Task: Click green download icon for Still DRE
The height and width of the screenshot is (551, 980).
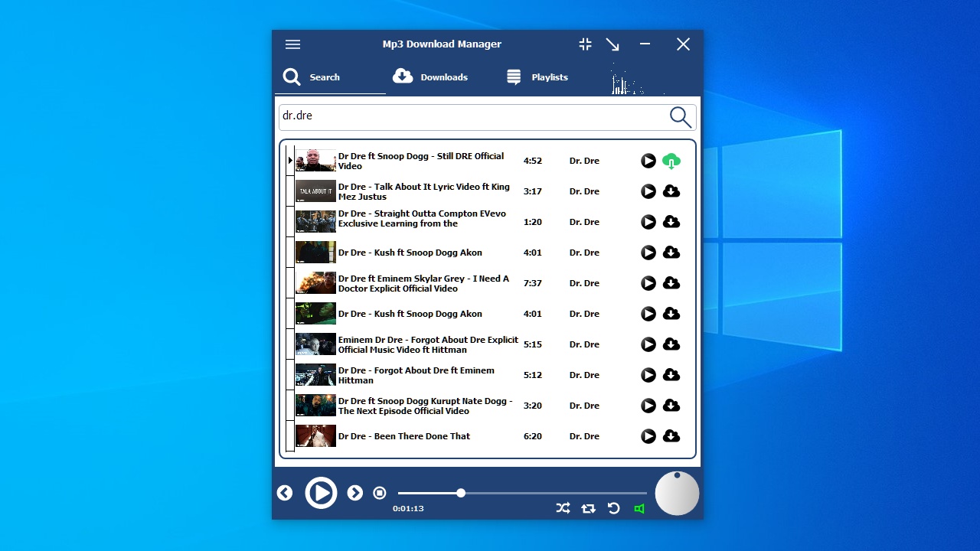Action: coord(671,161)
